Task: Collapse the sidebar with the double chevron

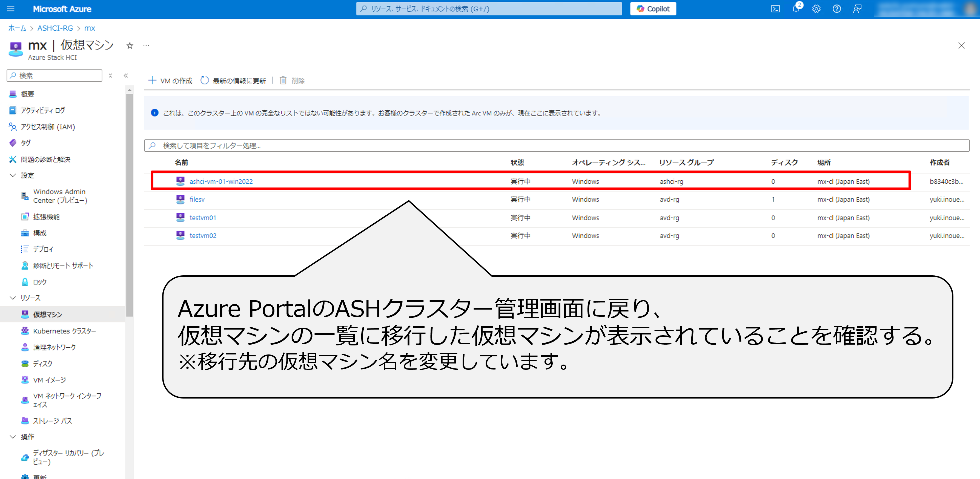Action: [x=126, y=76]
